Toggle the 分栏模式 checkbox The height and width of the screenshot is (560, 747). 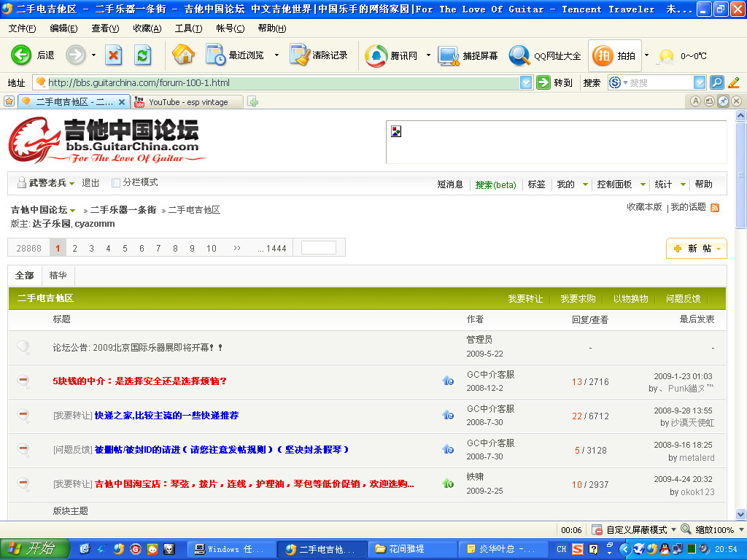coord(116,183)
